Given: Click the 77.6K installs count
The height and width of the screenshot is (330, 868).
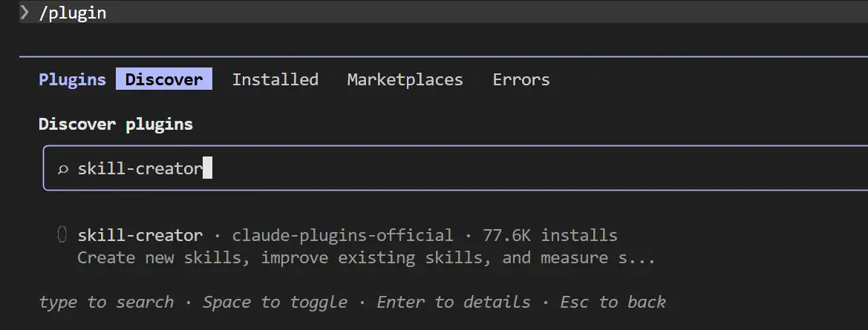Looking at the screenshot, I should pos(549,236).
